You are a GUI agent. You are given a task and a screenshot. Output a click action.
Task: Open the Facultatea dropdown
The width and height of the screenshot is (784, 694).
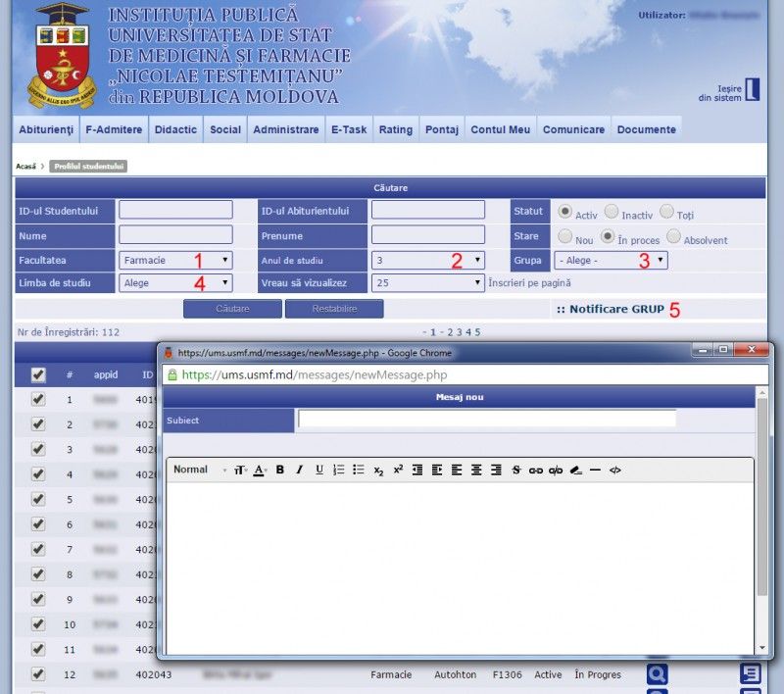[176, 260]
